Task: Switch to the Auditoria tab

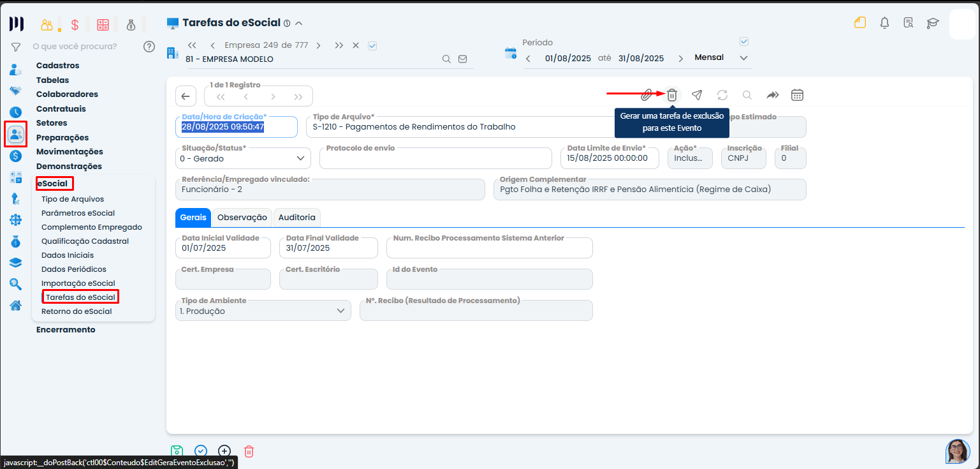Action: (x=296, y=218)
